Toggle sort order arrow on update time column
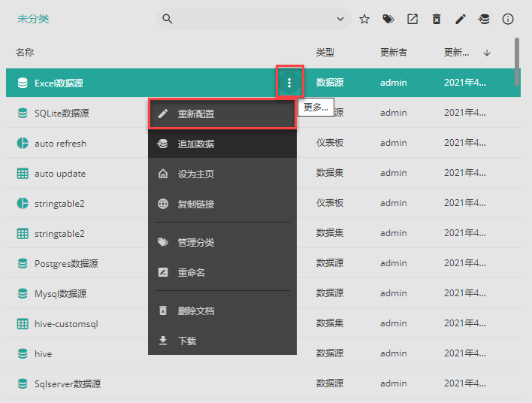Screen dimensions: 532x403 pos(487,53)
